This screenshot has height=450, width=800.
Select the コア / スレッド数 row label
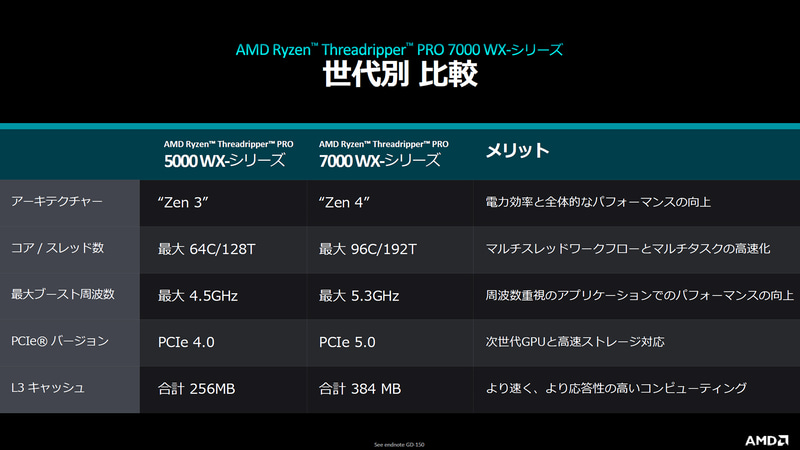57,248
